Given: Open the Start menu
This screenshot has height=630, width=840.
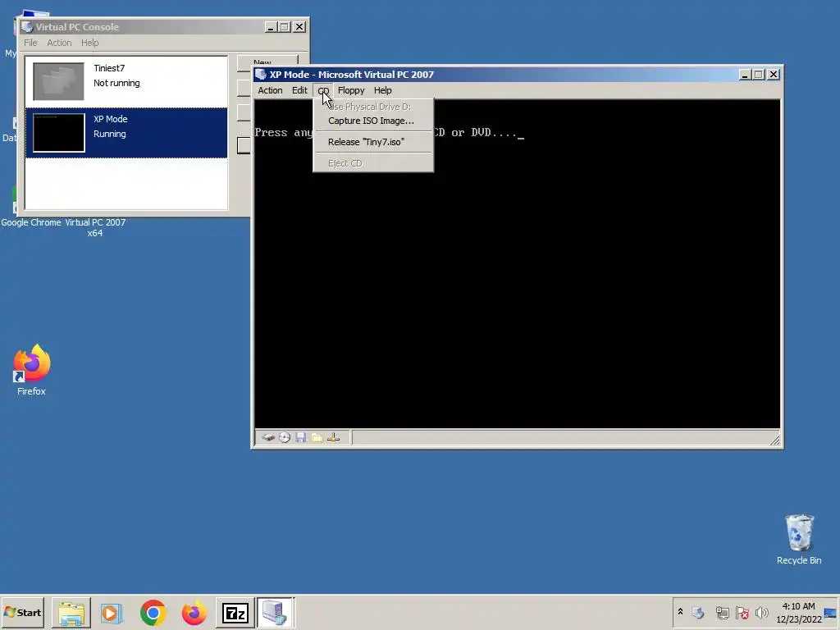Looking at the screenshot, I should pos(22,612).
